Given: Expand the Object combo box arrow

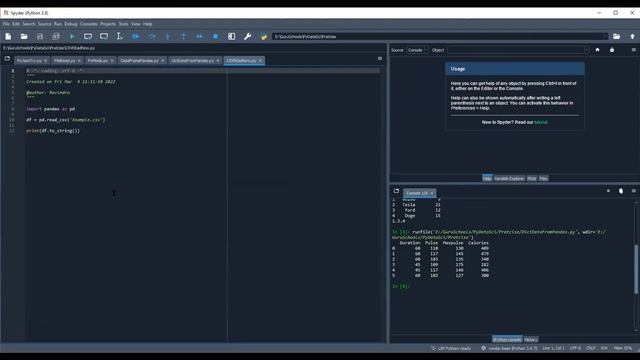Looking at the screenshot, I should [587, 50].
